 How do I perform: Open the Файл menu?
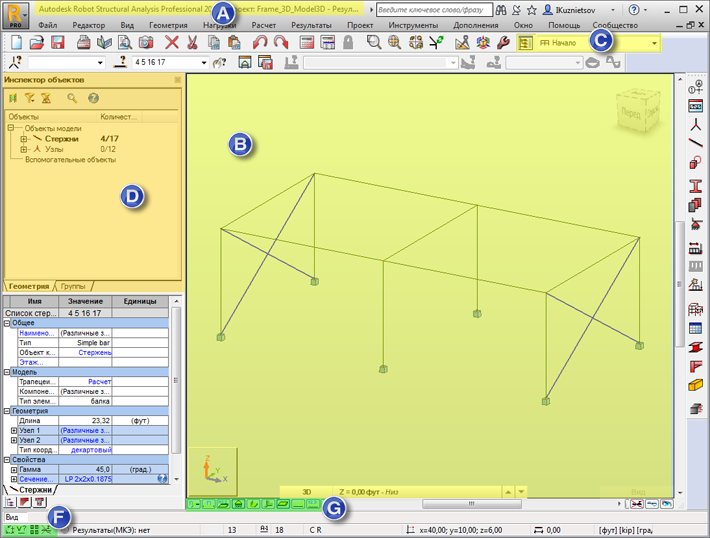48,25
